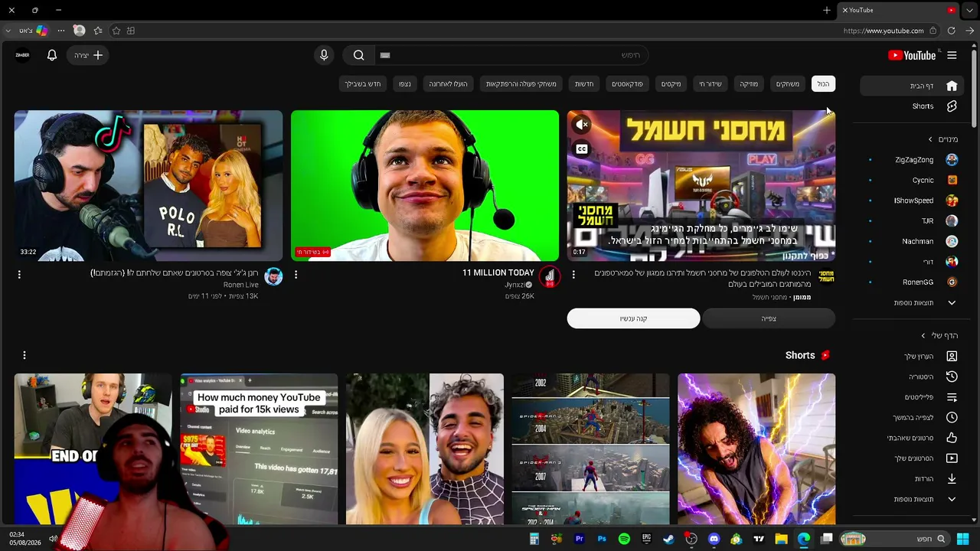Open the browser Copilot צ'אט button

(x=32, y=31)
